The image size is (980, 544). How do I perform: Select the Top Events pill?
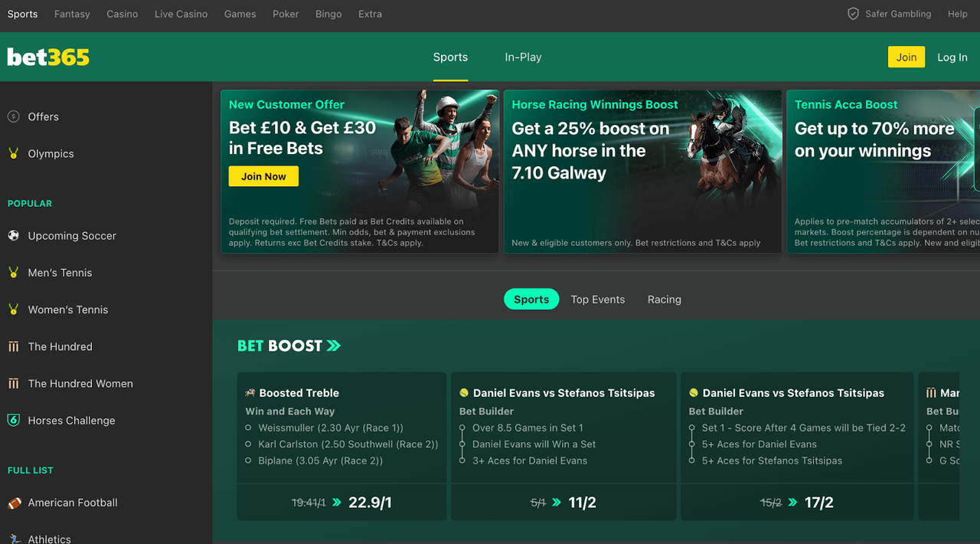coord(598,300)
